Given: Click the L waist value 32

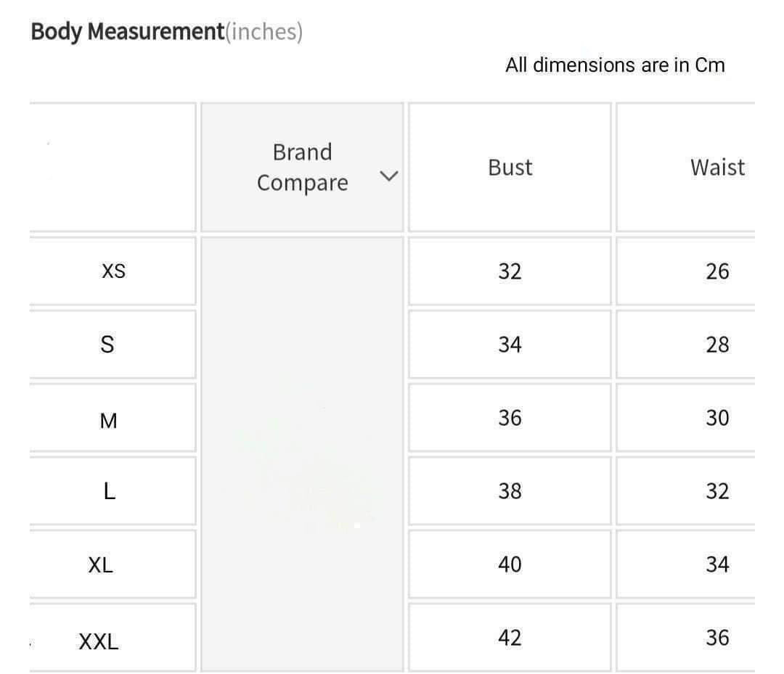Looking at the screenshot, I should [x=717, y=492].
